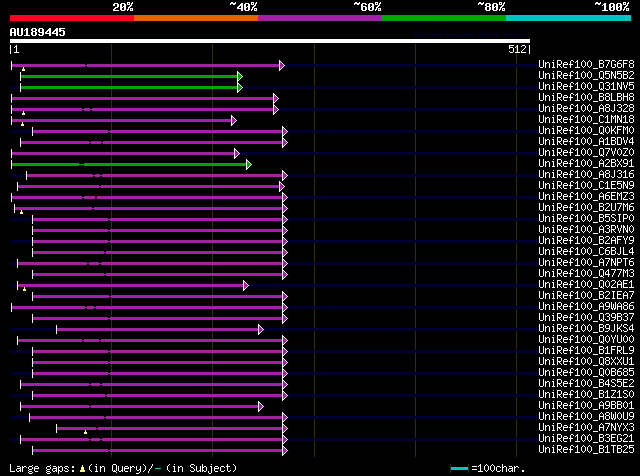Click the UniRef100_Q02AE1 label
This screenshot has height=476, width=640.
tap(586, 285)
